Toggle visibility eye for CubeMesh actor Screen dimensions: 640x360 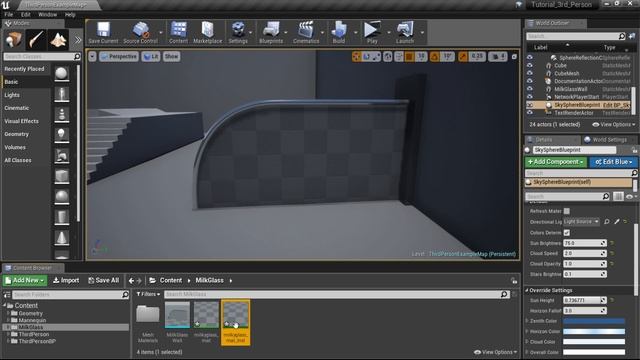click(530, 73)
